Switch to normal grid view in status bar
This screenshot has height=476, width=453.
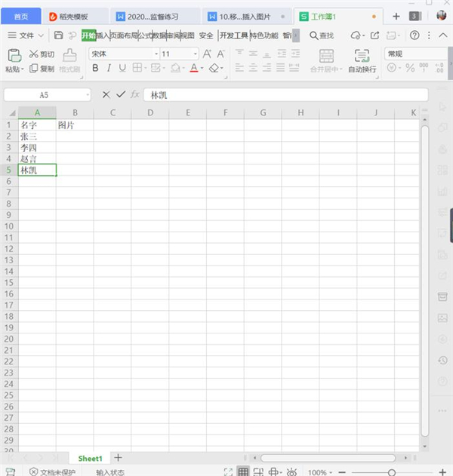click(243, 471)
